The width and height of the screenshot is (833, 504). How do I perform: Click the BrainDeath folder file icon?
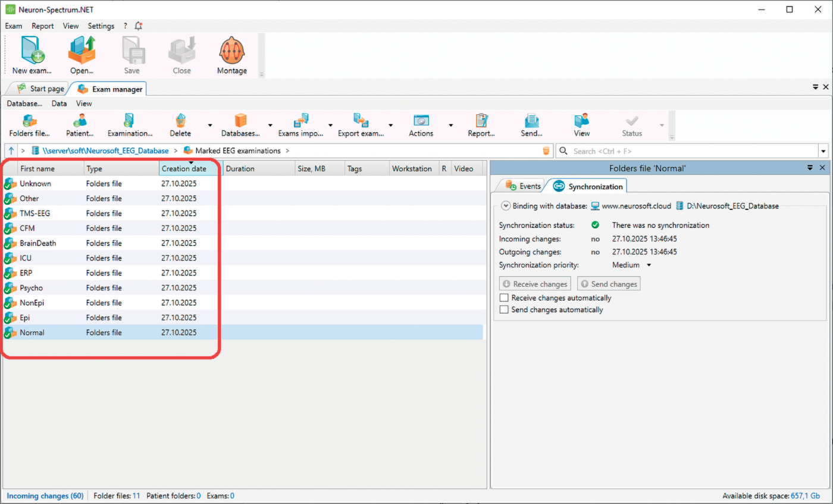pos(10,244)
